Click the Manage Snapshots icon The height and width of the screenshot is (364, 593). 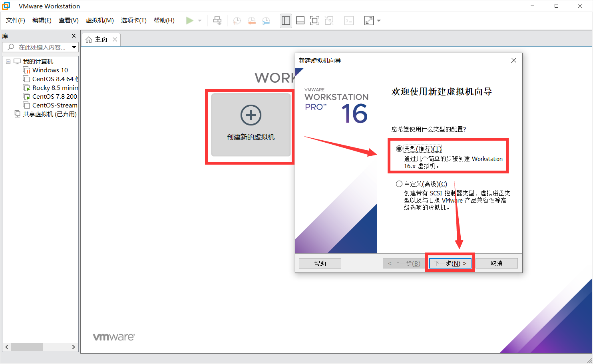tap(266, 21)
